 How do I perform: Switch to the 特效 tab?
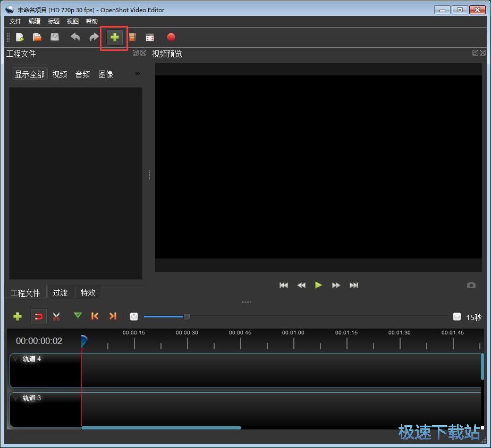[88, 292]
